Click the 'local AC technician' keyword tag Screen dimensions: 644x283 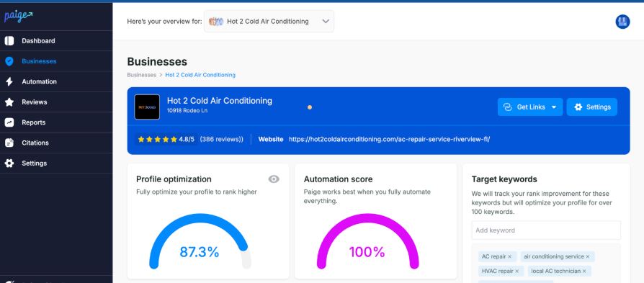[560, 271]
